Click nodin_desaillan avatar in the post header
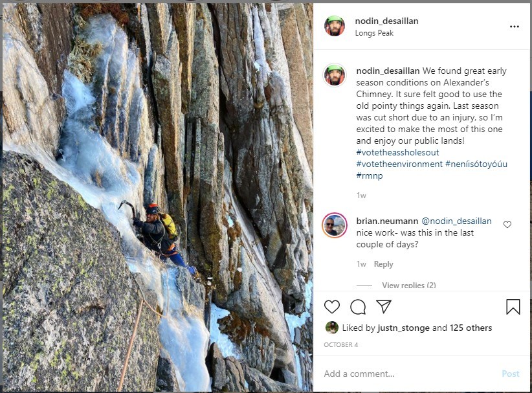532x393 pixels. (335, 27)
